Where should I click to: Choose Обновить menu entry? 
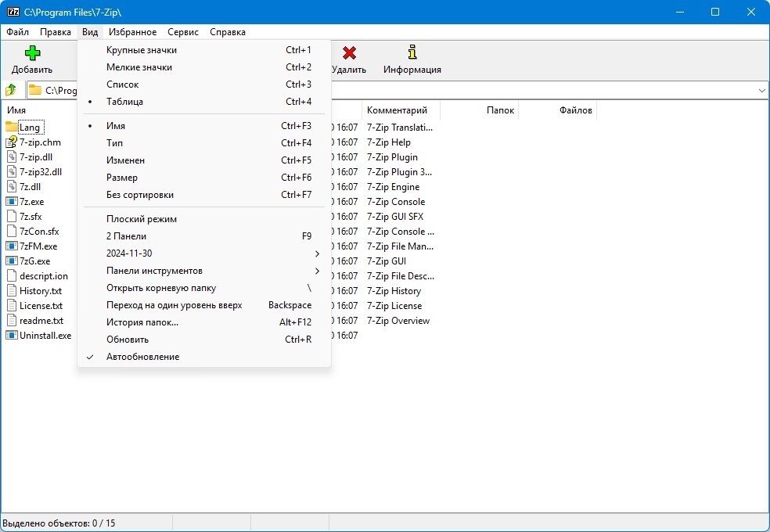pos(203,340)
